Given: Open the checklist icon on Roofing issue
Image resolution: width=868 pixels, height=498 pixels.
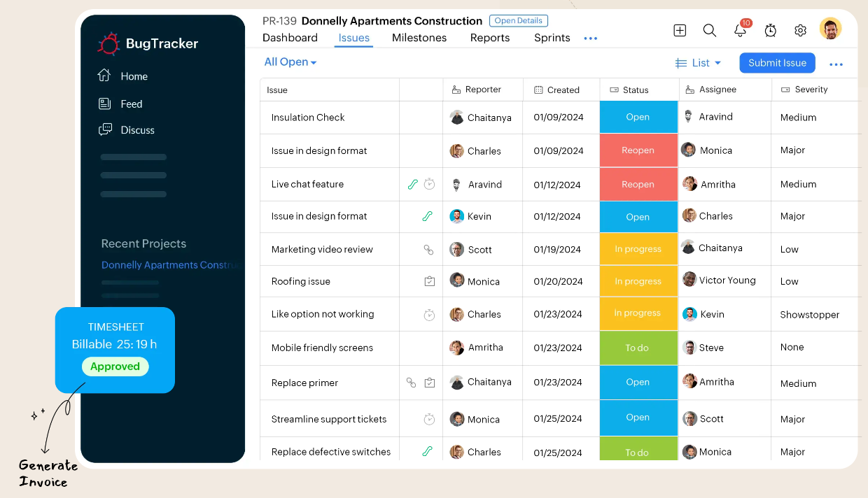Looking at the screenshot, I should click(x=429, y=281).
